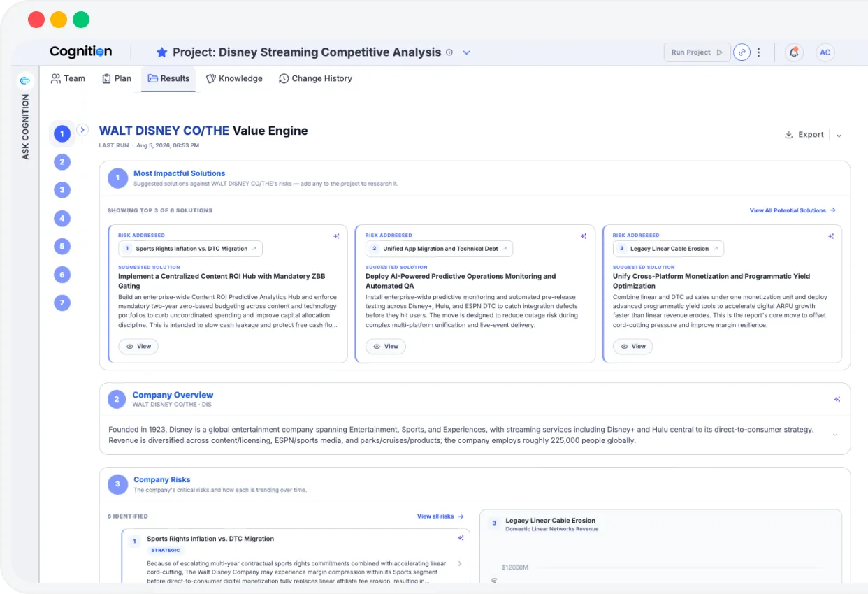Click the Cognition logo
This screenshot has width=868, height=594.
[80, 52]
